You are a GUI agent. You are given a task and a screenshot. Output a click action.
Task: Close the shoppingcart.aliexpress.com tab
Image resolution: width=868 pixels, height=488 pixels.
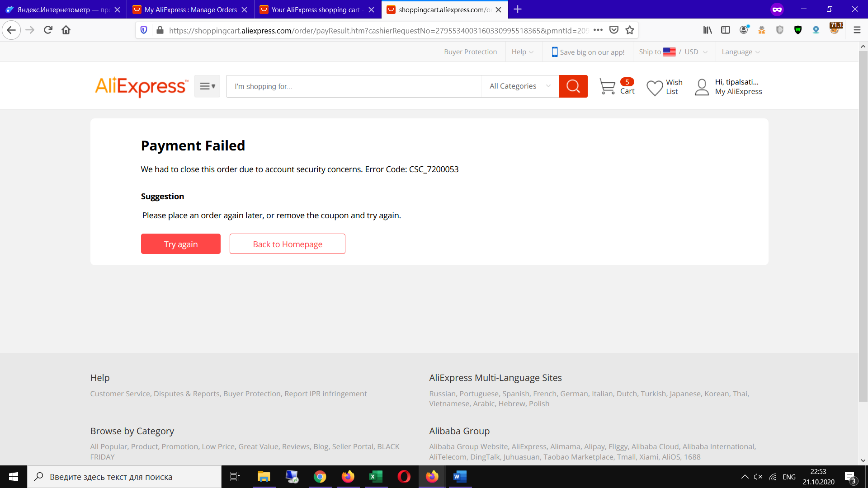tap(499, 9)
